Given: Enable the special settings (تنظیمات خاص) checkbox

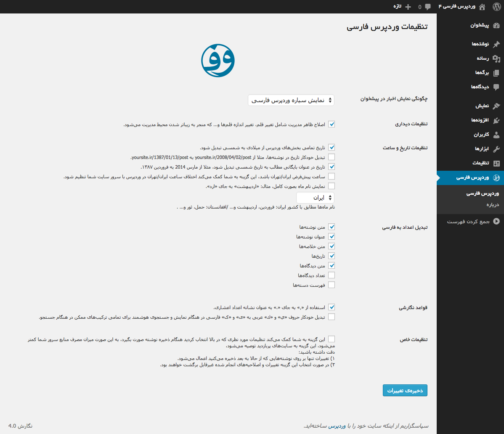Looking at the screenshot, I should (332, 339).
